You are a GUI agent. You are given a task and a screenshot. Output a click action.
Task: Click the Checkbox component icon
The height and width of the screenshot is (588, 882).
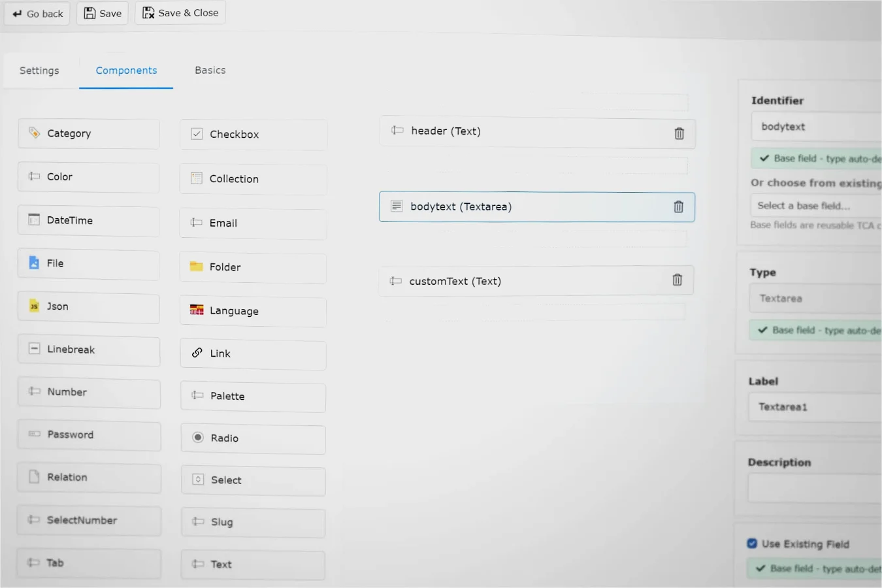[197, 134]
